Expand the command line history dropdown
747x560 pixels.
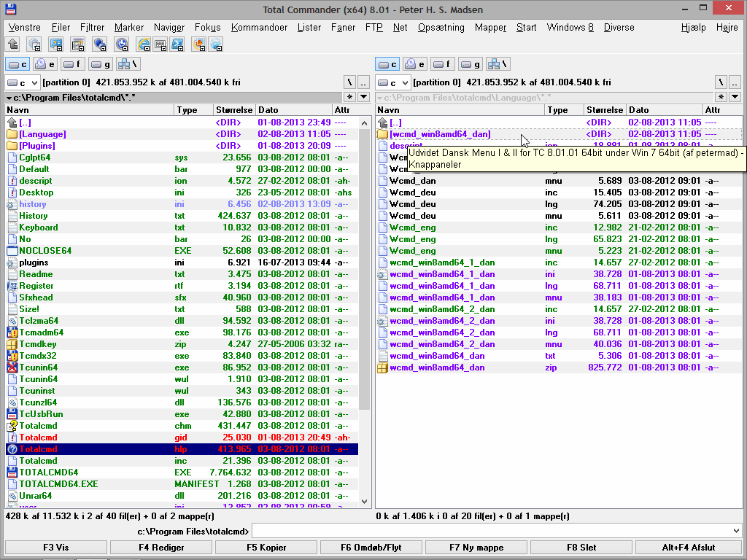pyautogui.click(x=736, y=531)
